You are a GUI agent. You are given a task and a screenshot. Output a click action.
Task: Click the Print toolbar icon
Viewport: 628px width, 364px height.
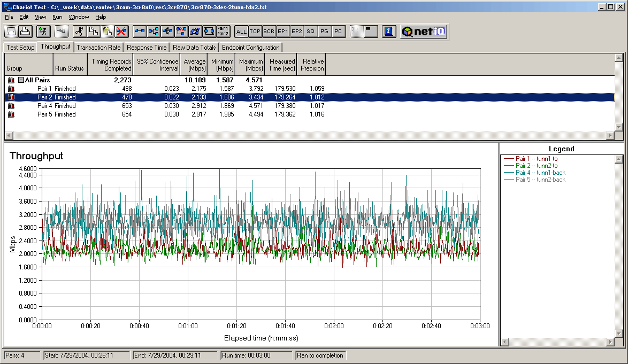25,32
